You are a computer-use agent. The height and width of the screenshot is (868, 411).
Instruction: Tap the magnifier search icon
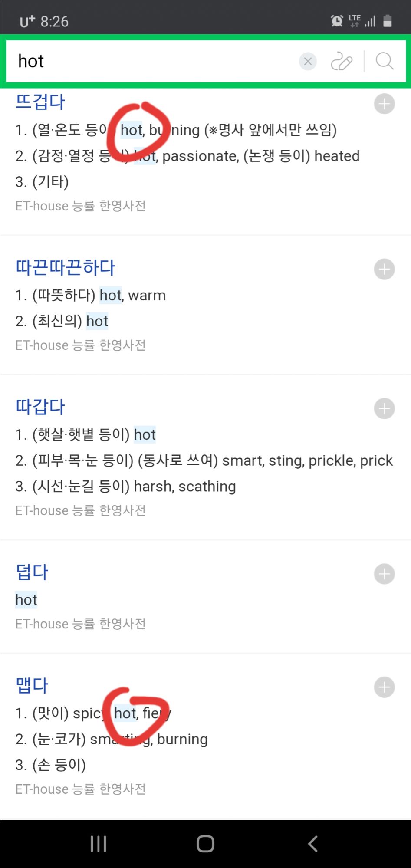pos(385,62)
